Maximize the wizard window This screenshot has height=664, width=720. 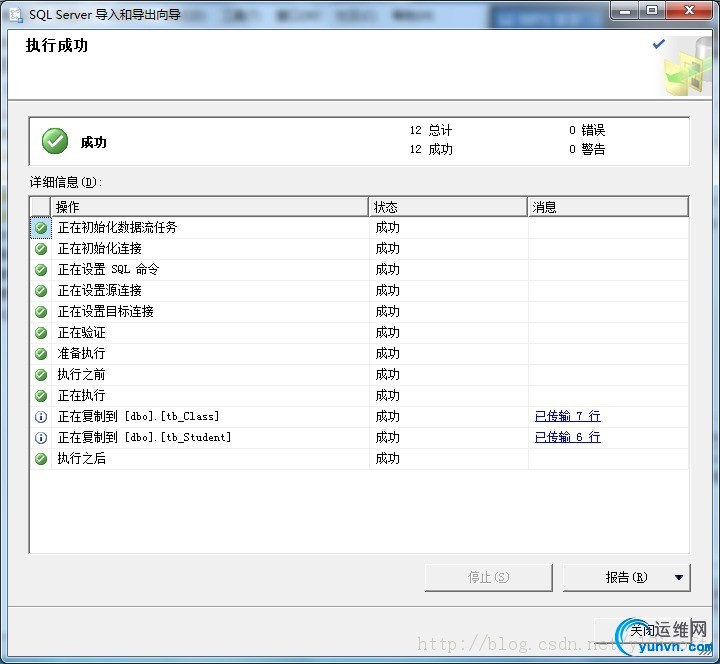(x=652, y=10)
